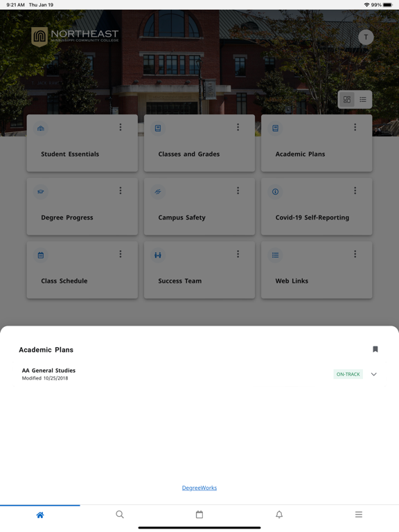Open the Success Team card
The height and width of the screenshot is (532, 399).
199,270
